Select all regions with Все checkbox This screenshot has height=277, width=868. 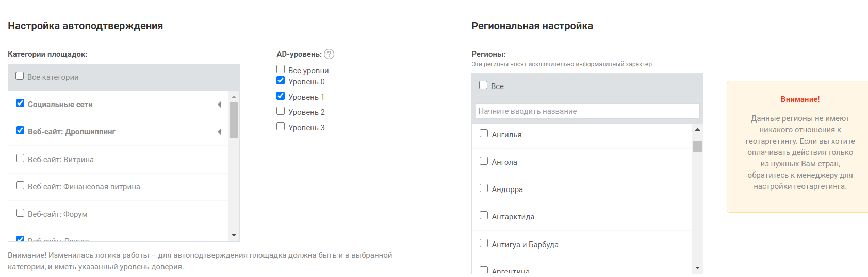point(483,85)
